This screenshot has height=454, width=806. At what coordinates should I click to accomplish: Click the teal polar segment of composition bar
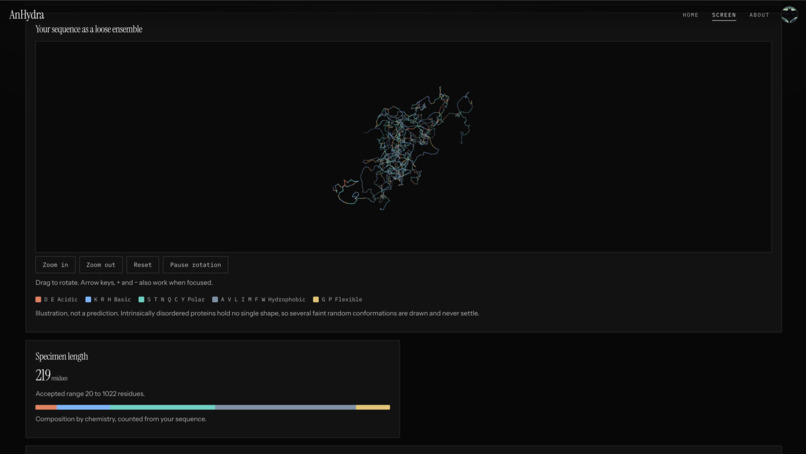click(x=162, y=407)
